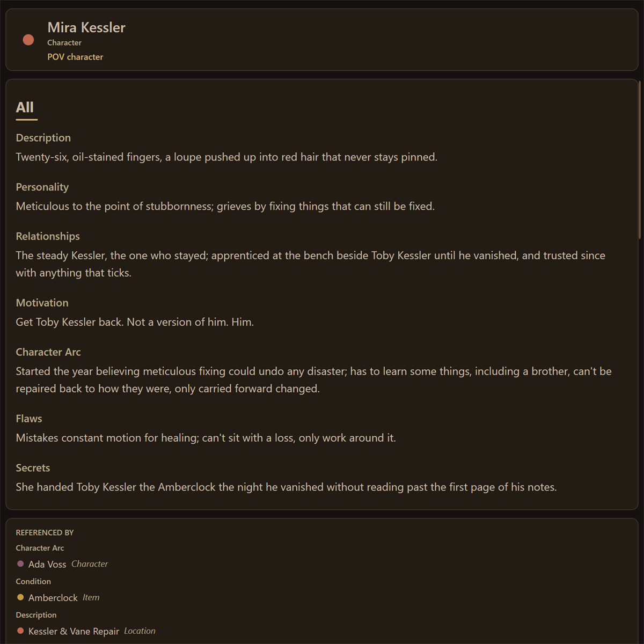Click the Character type label under the name

tap(64, 43)
